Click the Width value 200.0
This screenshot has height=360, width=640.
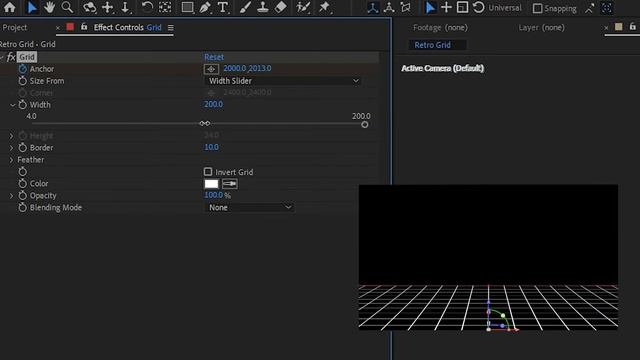coord(213,104)
